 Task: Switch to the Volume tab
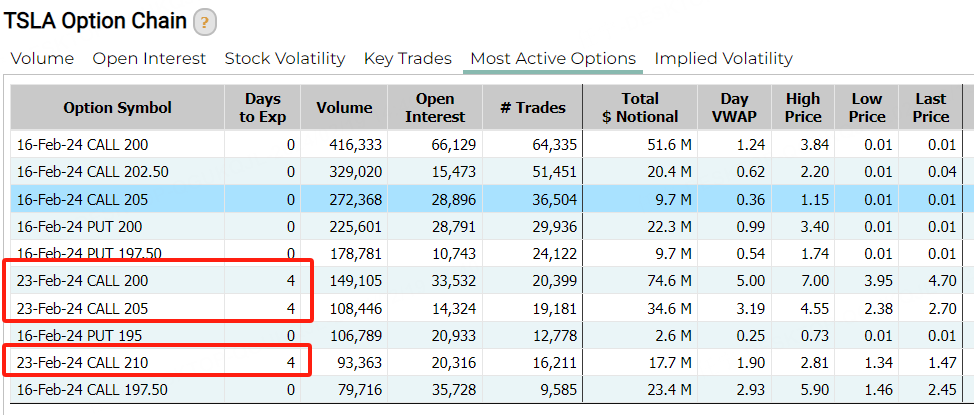tap(42, 59)
